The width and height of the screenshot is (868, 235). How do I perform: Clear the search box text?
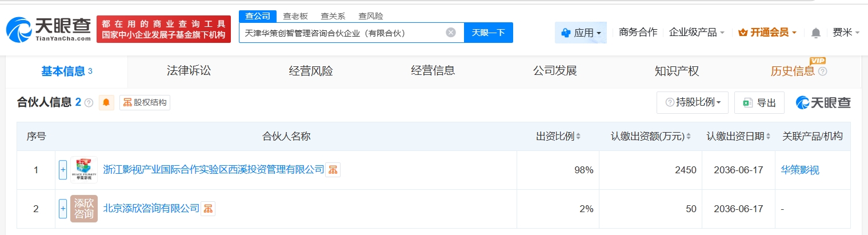click(450, 33)
